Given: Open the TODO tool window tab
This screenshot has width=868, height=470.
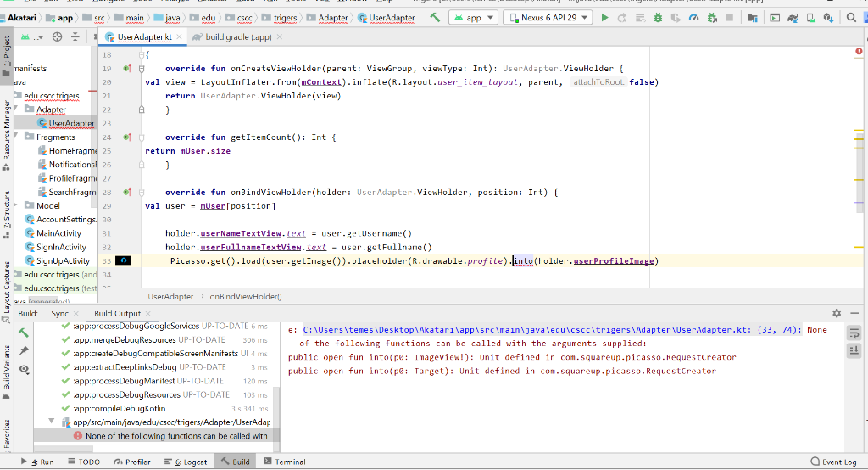Looking at the screenshot, I should (x=84, y=462).
